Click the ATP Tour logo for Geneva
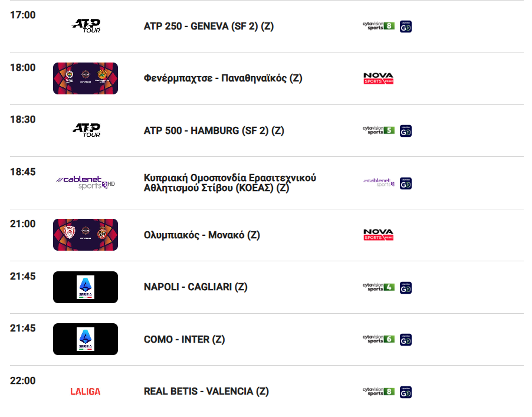 pyautogui.click(x=86, y=26)
